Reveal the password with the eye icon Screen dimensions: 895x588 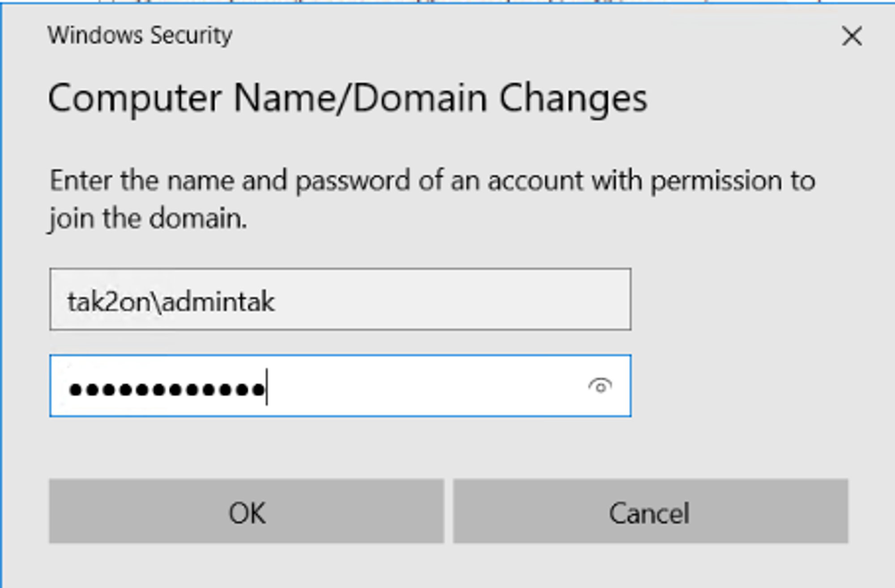[x=600, y=386]
